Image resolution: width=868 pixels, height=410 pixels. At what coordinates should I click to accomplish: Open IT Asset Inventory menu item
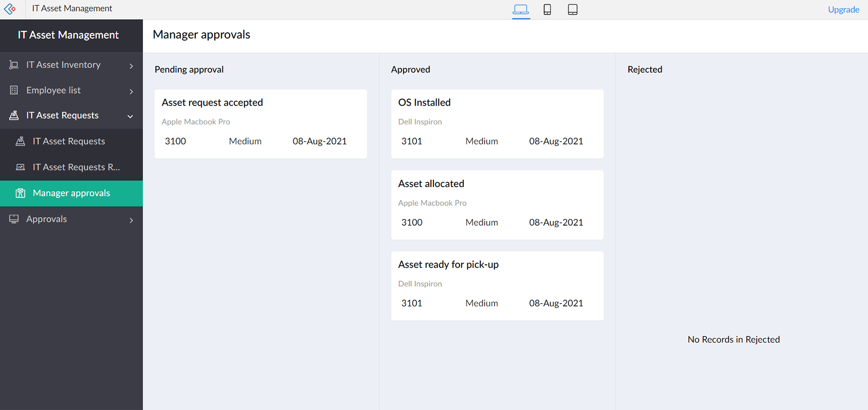(71, 65)
